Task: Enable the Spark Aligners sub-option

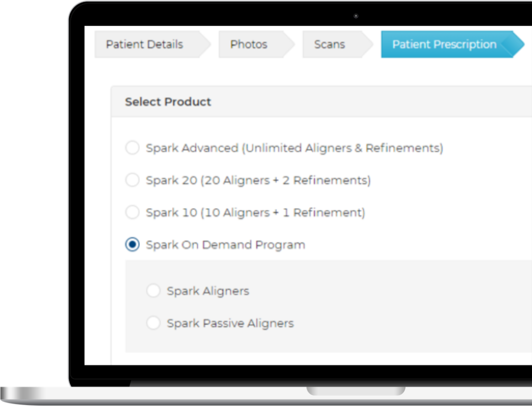Action: click(153, 291)
